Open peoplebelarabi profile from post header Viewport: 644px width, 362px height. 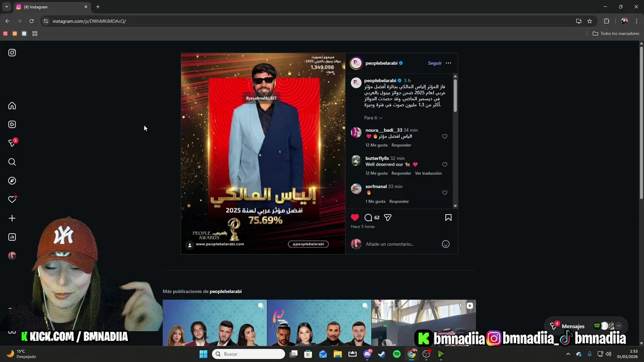click(x=381, y=63)
